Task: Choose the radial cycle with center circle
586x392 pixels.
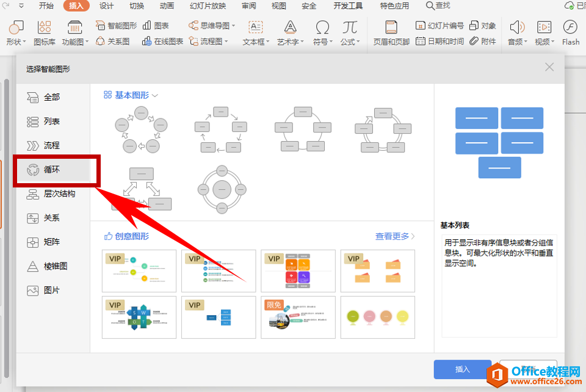Action: [x=222, y=189]
